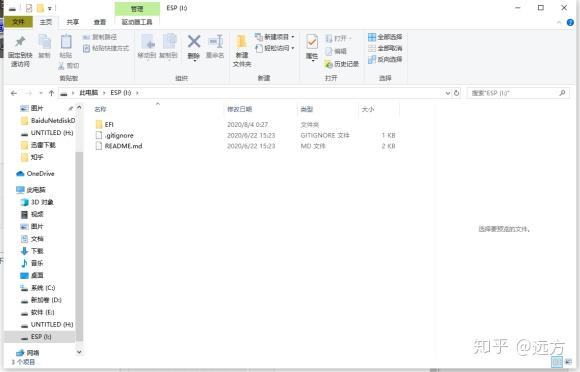Collapse the ribbon with the chevron
580x372 pixels.
(x=559, y=23)
